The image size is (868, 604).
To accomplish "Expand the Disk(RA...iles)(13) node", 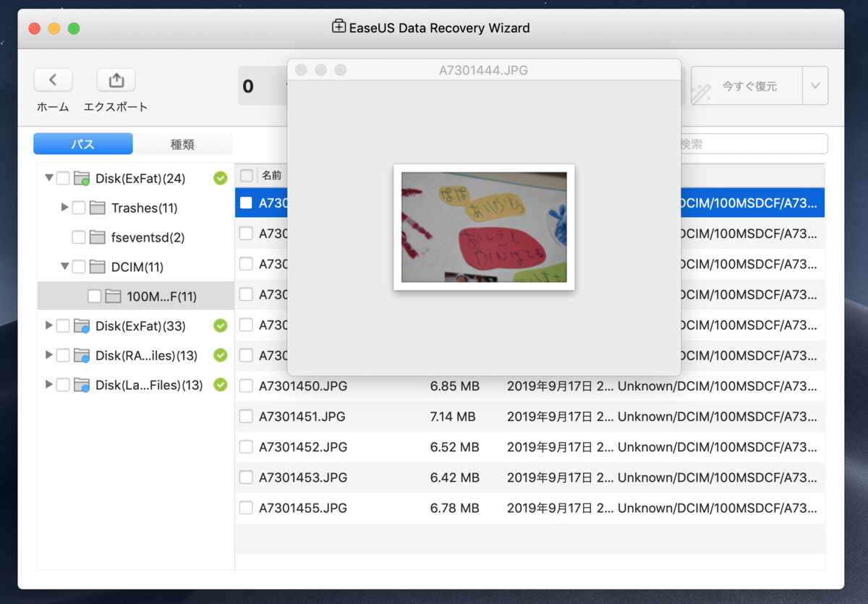I will click(49, 355).
